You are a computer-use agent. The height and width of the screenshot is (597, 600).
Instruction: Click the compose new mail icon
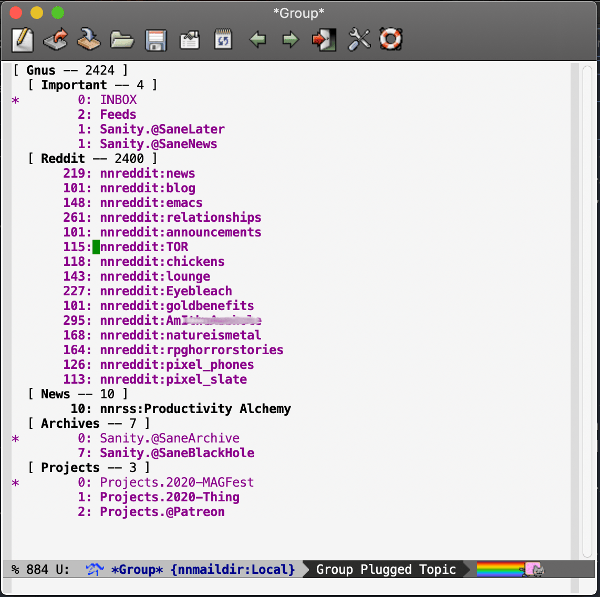[22, 40]
